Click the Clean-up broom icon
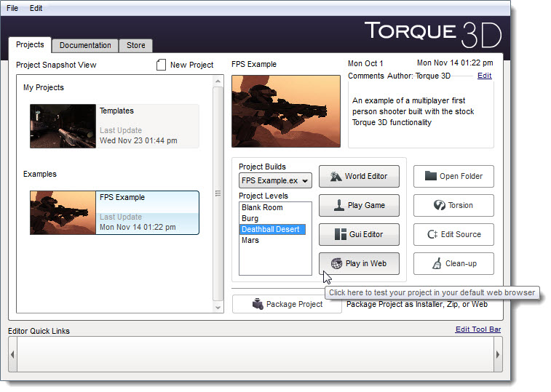This screenshot has height=392, width=551. pos(437,263)
